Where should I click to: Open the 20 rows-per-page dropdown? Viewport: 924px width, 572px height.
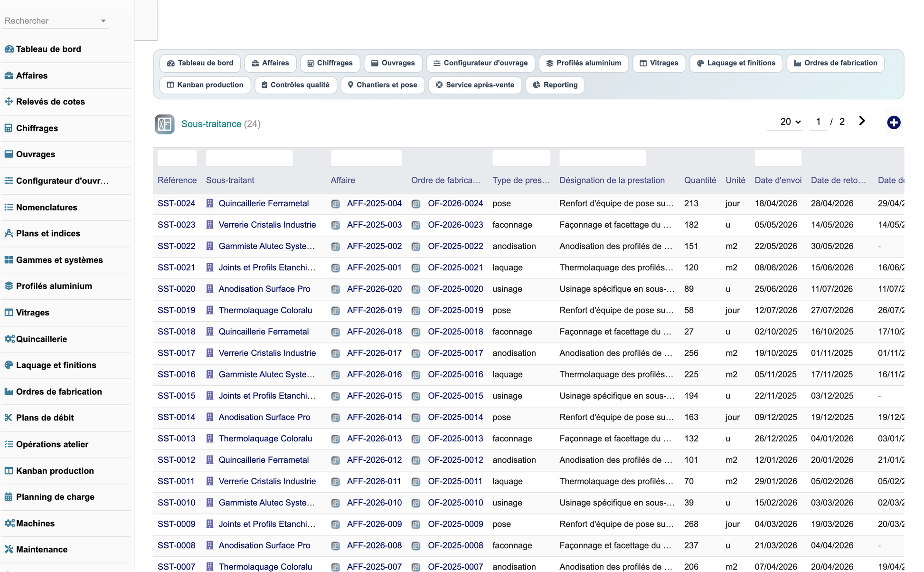coord(790,122)
